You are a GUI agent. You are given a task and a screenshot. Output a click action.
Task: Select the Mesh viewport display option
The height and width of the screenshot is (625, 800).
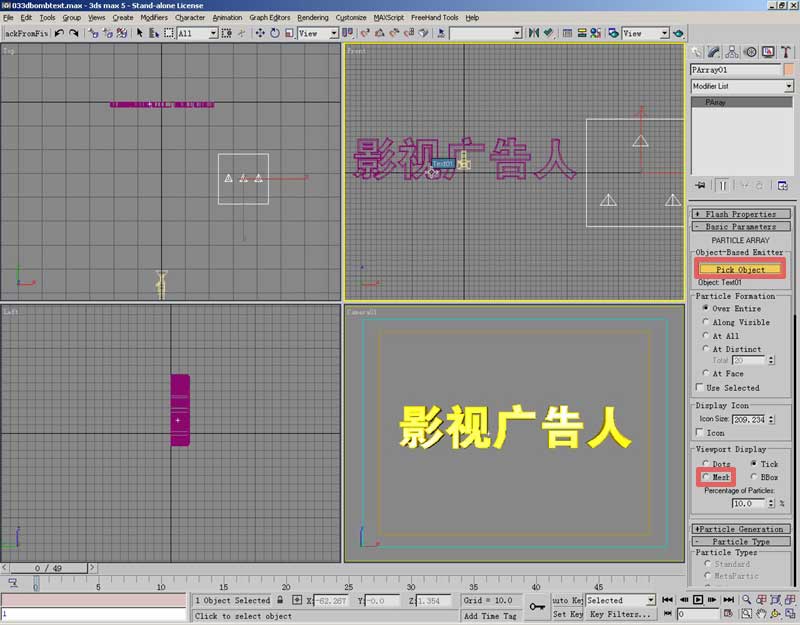[x=707, y=478]
